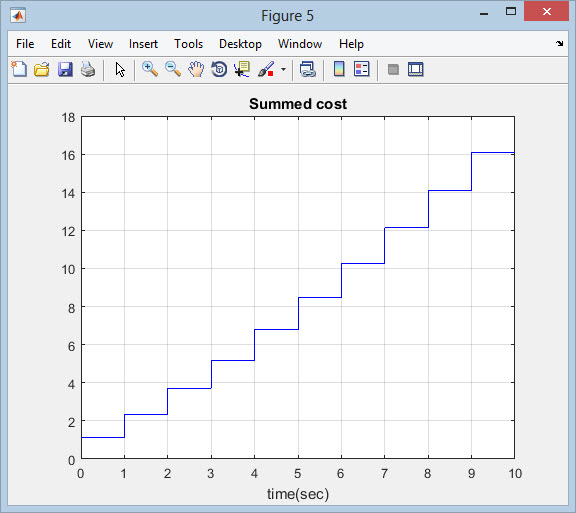
Task: Open the Tools menu
Action: (188, 44)
